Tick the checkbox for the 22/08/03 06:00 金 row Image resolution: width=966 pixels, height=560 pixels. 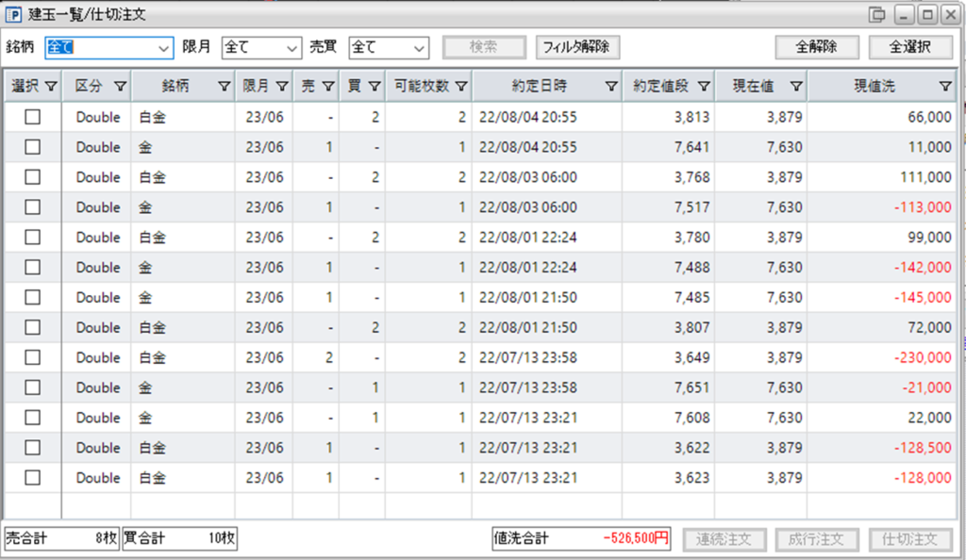(x=33, y=207)
